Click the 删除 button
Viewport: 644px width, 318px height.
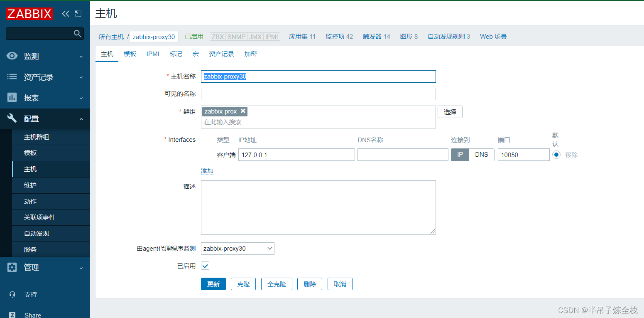point(310,284)
